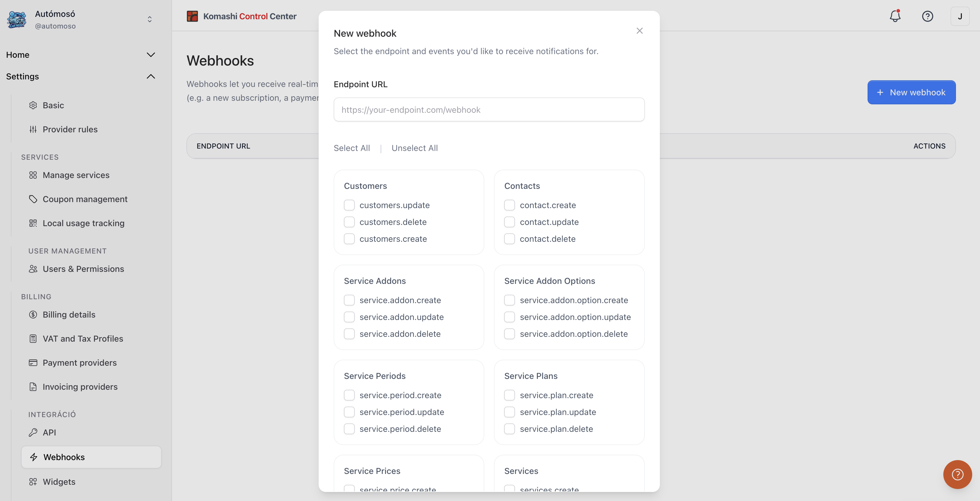980x501 pixels.
Task: Open the notifications bell
Action: 895,16
